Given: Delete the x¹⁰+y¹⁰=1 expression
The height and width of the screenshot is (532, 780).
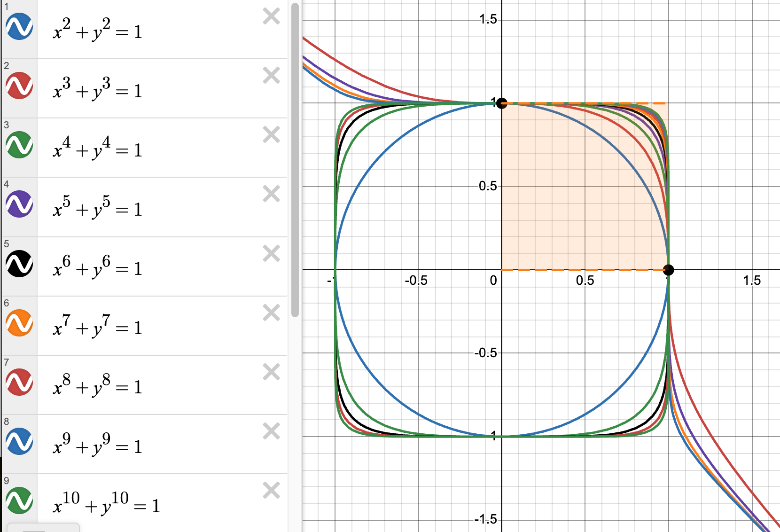Looking at the screenshot, I should click(x=272, y=491).
